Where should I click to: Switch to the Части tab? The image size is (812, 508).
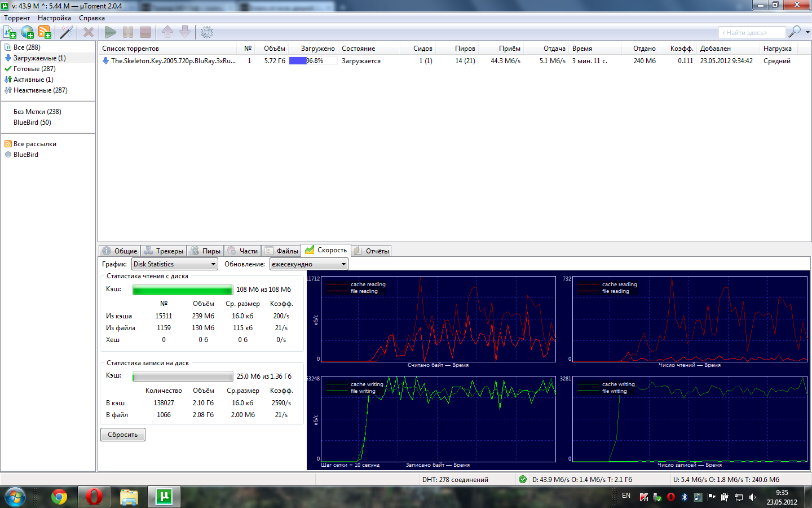tap(242, 251)
